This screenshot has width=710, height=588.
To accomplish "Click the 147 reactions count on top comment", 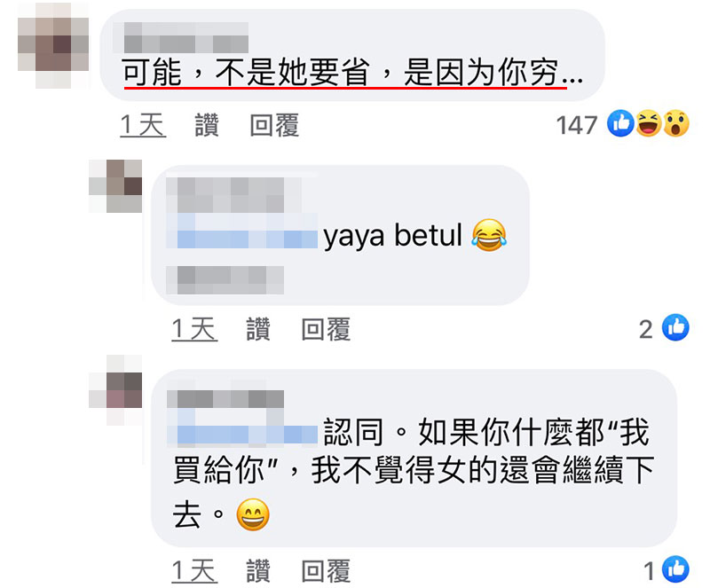I will coord(577,125).
